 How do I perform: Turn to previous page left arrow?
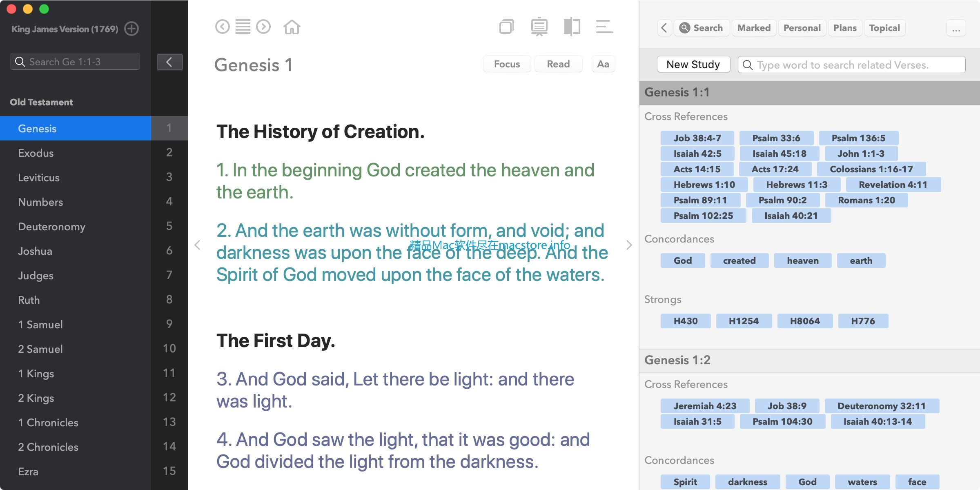point(197,245)
